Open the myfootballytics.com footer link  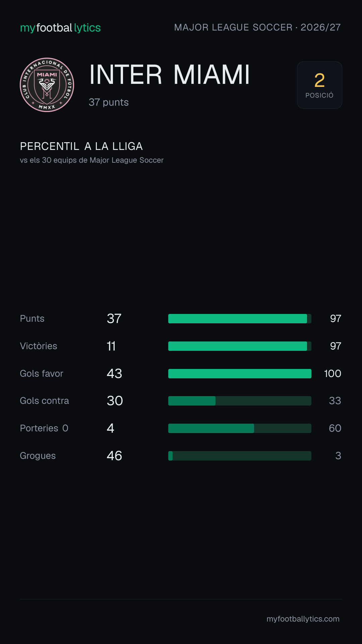(303, 619)
